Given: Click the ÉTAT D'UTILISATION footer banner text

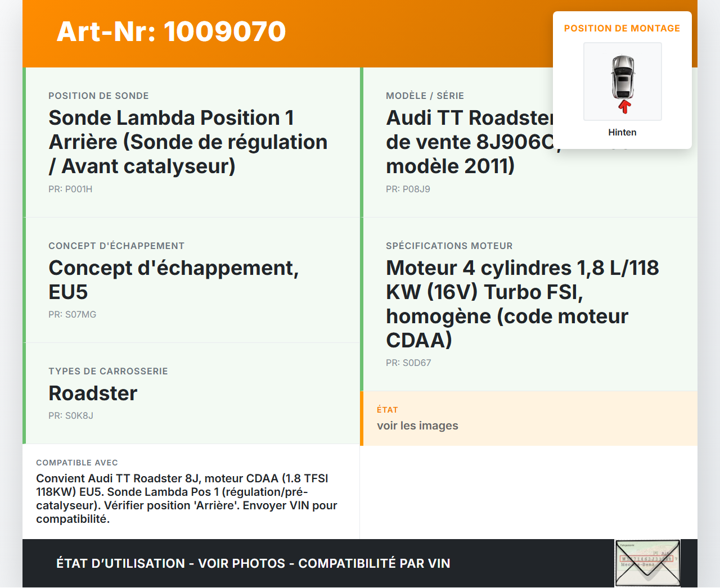Looking at the screenshot, I should [x=253, y=563].
